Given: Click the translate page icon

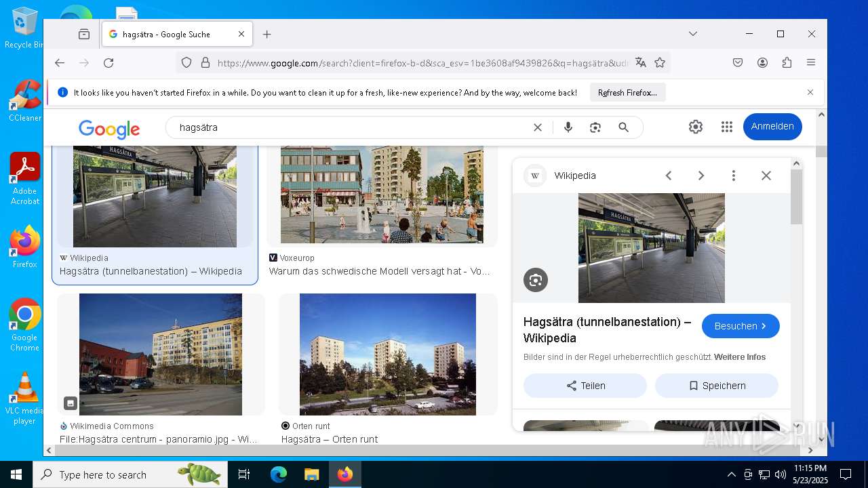Looking at the screenshot, I should (641, 63).
